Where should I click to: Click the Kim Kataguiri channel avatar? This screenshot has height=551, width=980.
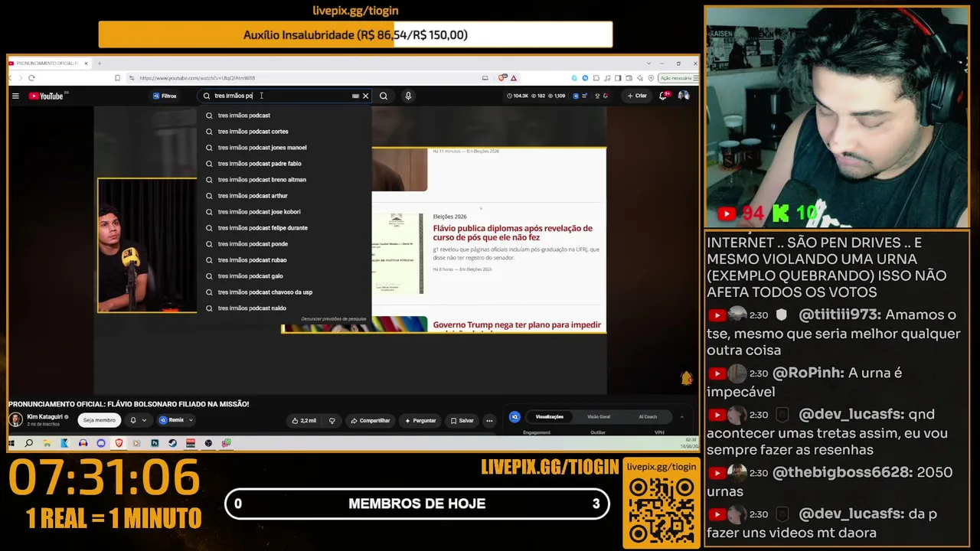(15, 419)
